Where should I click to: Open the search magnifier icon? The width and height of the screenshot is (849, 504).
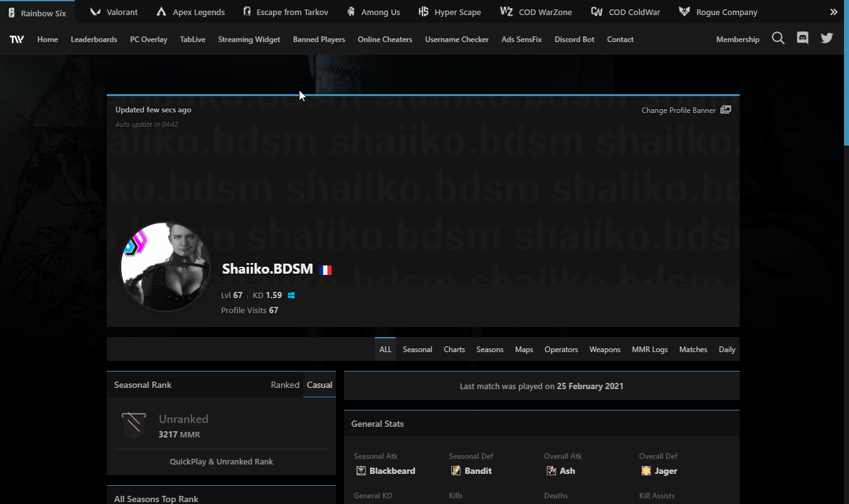click(x=778, y=39)
